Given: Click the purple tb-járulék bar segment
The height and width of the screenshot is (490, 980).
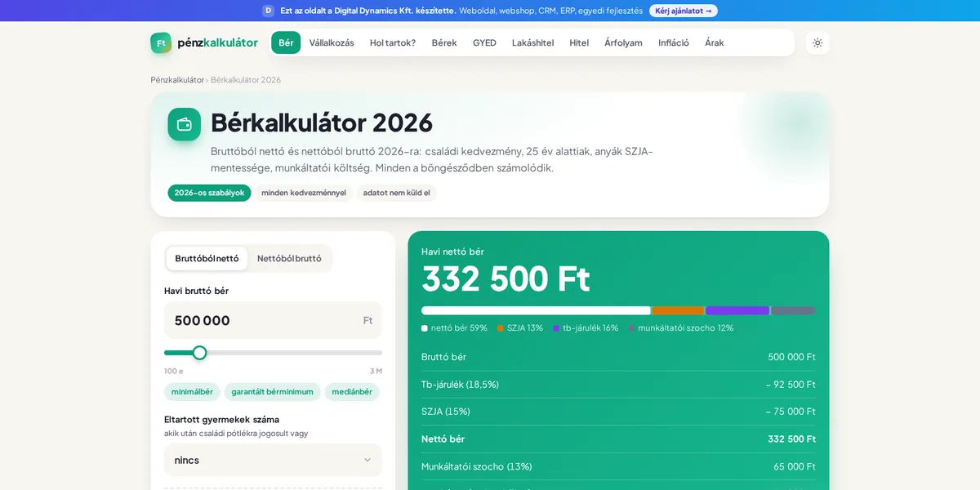Looking at the screenshot, I should (x=737, y=310).
